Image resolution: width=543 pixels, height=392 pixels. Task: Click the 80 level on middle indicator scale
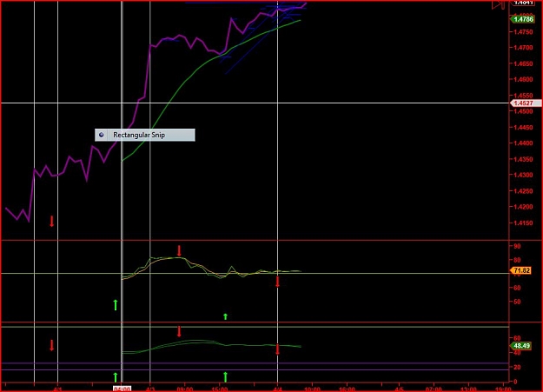(x=517, y=260)
